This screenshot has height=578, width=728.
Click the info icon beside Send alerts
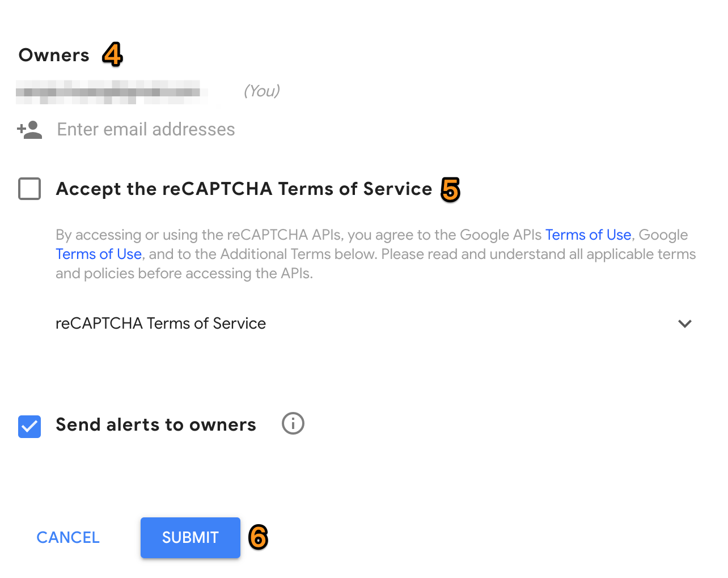click(293, 423)
